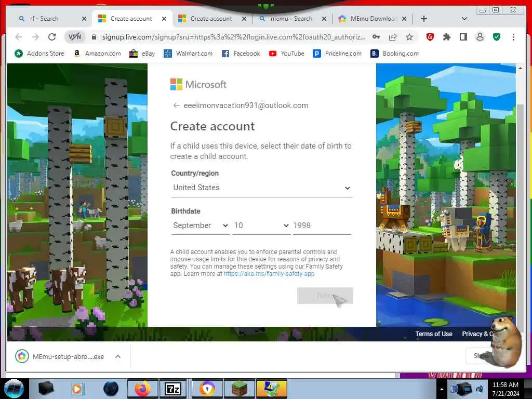This screenshot has width=532, height=399.
Task: Select the active 'Create account' tab
Action: click(131, 19)
